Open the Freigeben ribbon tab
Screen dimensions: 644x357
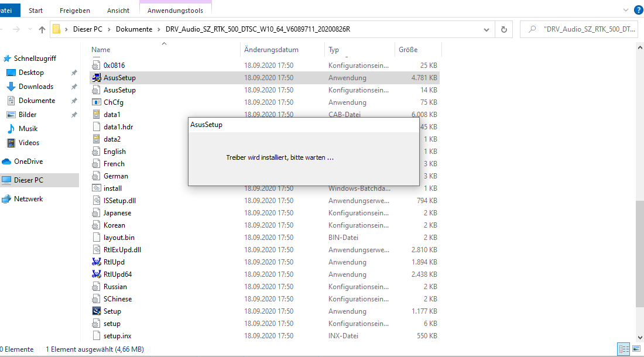click(75, 11)
